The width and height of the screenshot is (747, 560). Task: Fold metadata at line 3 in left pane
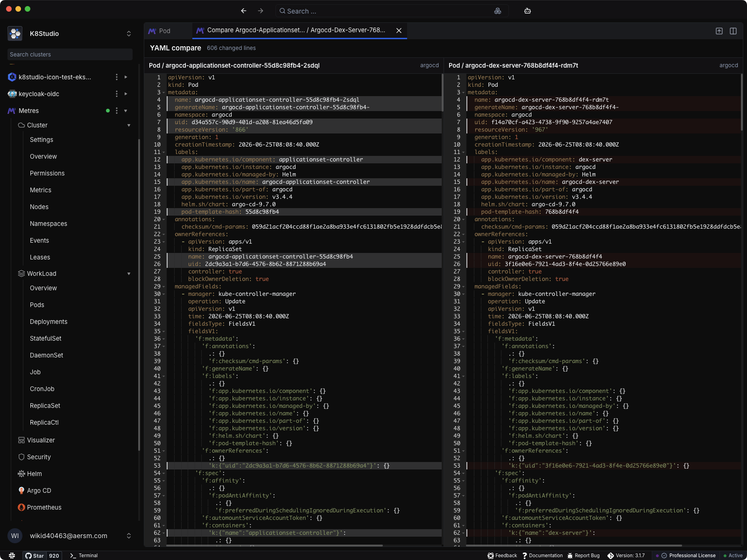tap(163, 92)
